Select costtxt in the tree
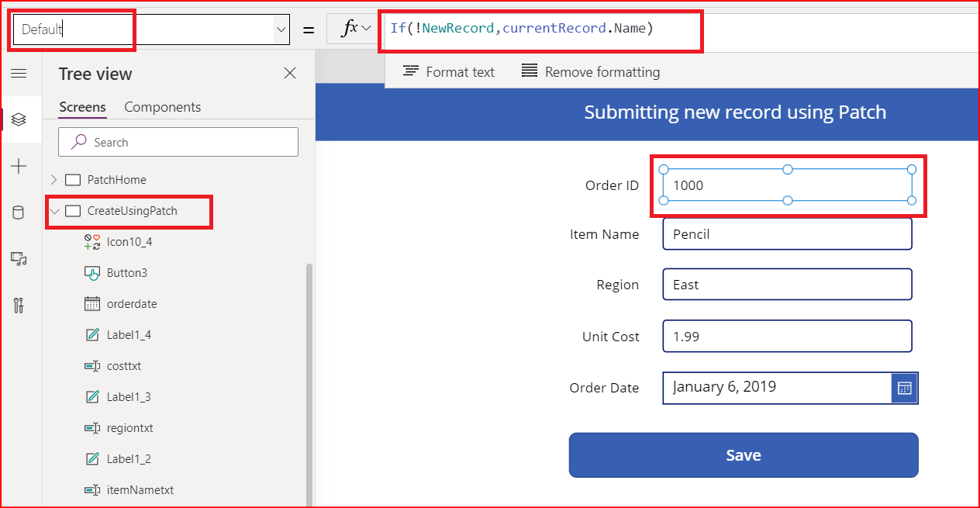 124,366
